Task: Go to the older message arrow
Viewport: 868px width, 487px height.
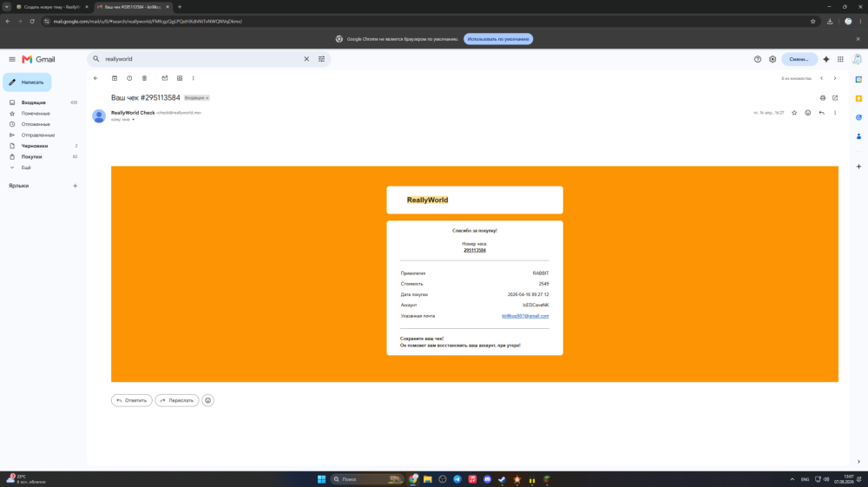Action: pos(835,78)
